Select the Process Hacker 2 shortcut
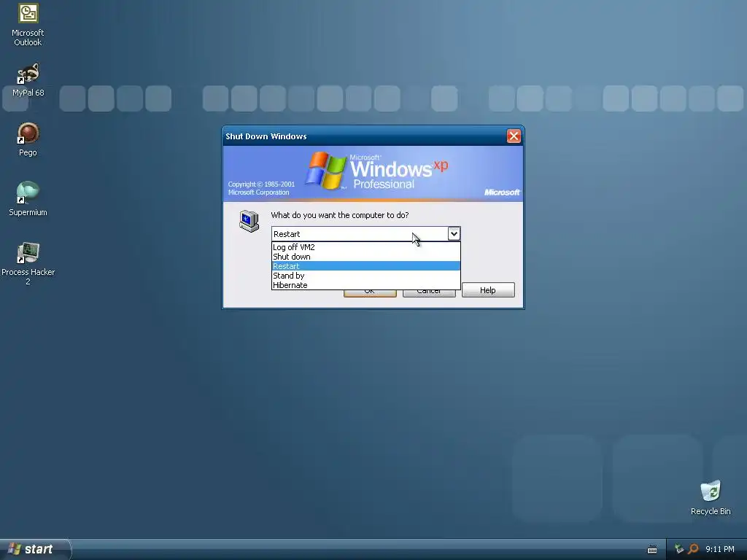Image resolution: width=747 pixels, height=560 pixels. [28, 264]
